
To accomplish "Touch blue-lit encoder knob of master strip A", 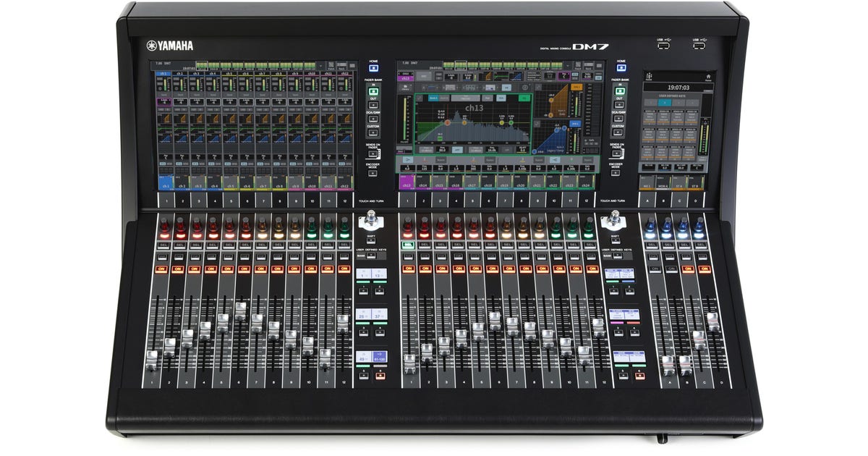I will [x=650, y=224].
